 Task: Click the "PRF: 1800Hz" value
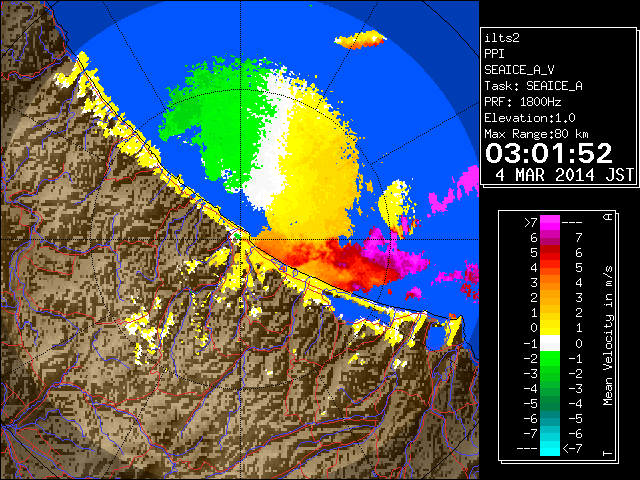coord(523,102)
